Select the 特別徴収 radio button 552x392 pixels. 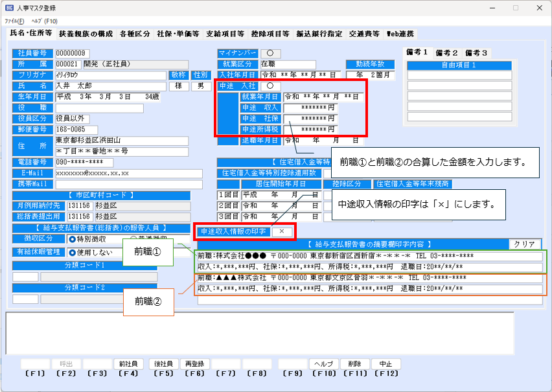tap(73, 238)
